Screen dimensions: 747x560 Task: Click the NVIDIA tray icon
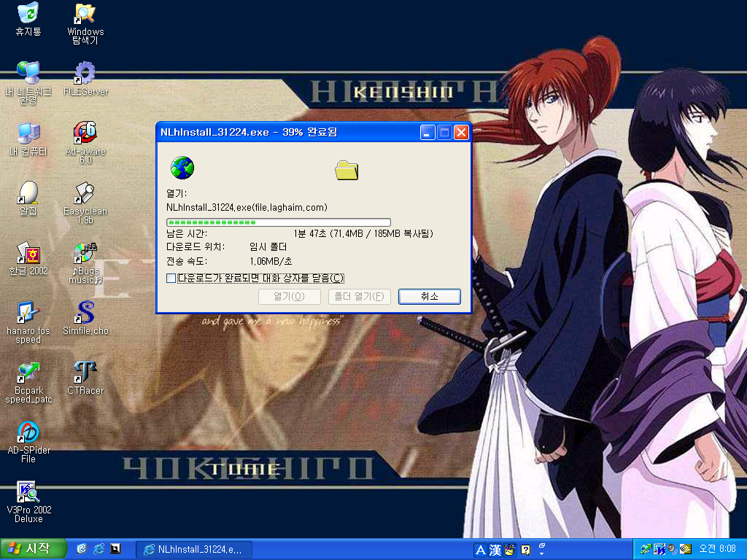point(685,549)
